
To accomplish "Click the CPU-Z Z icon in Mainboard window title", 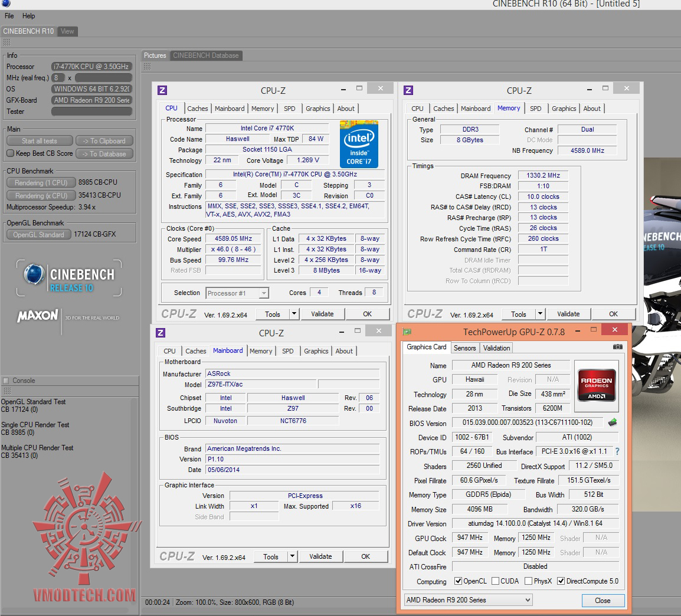I will (161, 333).
